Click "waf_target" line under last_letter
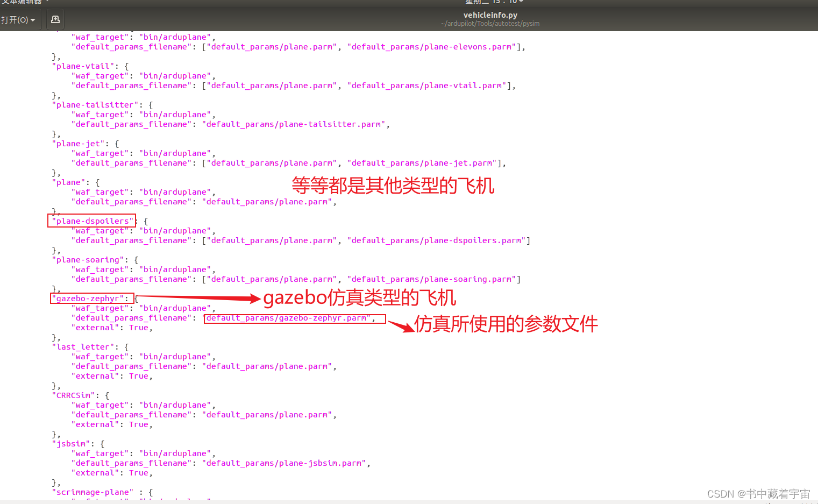818x504 pixels. (143, 357)
